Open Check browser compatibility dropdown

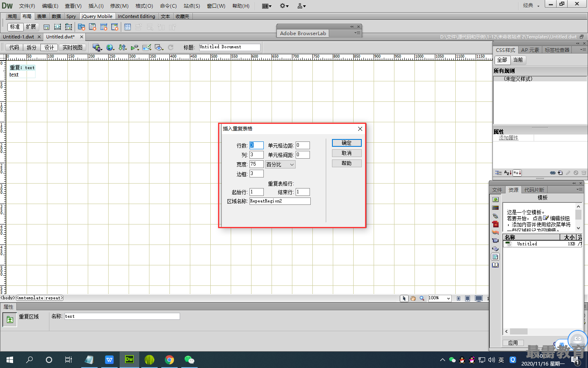[147, 47]
